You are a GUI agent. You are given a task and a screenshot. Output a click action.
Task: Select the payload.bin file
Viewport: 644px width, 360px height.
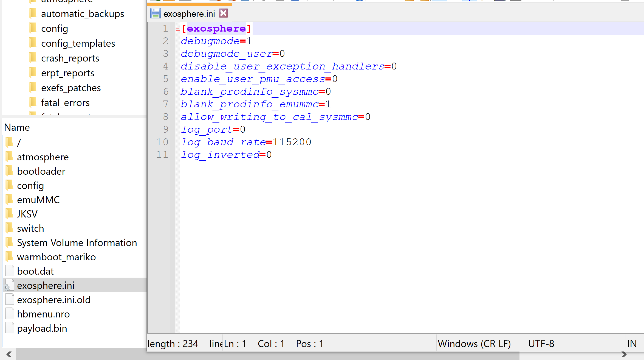click(x=42, y=328)
